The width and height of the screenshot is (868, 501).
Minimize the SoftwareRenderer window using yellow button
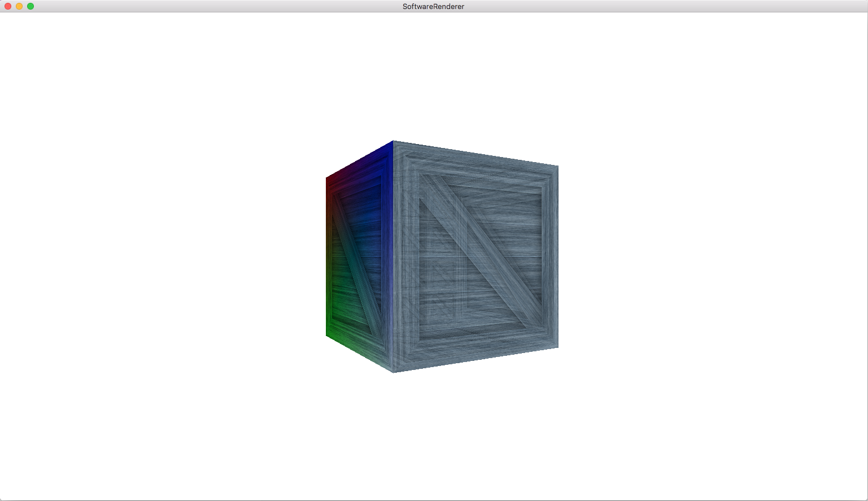(19, 6)
